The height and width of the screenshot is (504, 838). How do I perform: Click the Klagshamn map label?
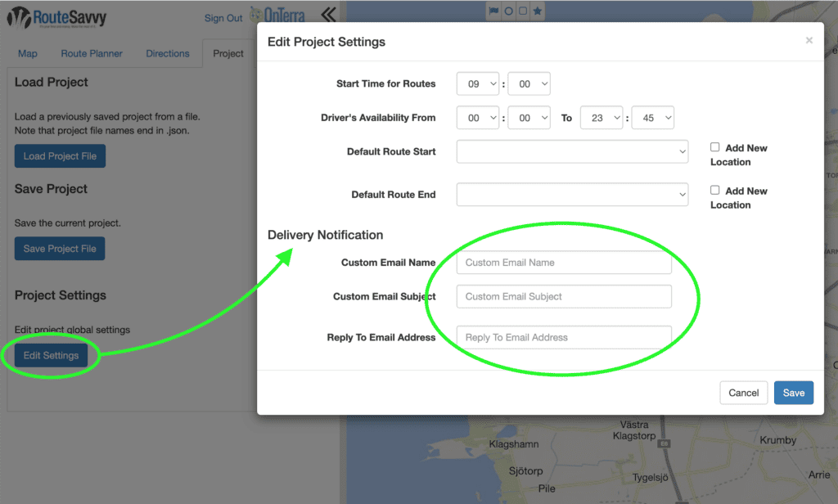[x=514, y=444]
